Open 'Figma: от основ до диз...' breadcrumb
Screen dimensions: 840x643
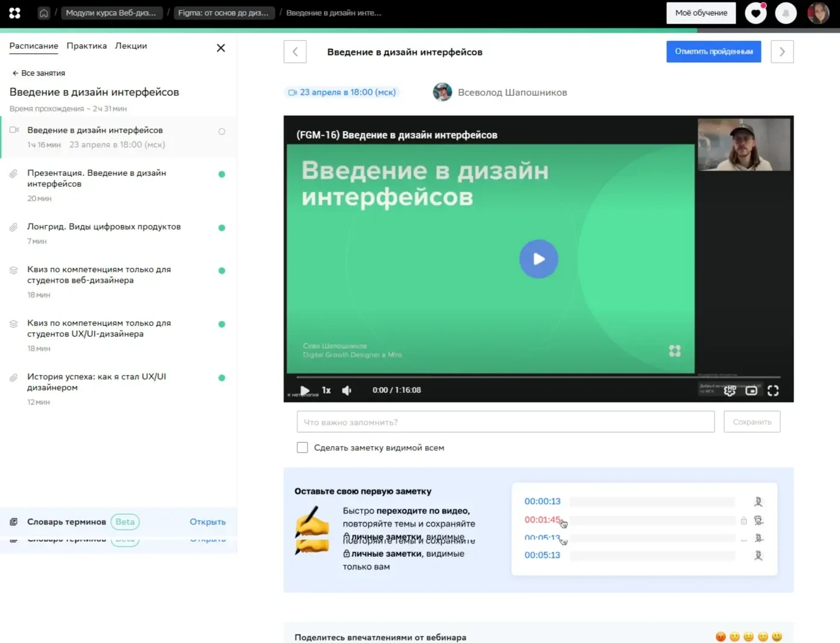pyautogui.click(x=224, y=13)
